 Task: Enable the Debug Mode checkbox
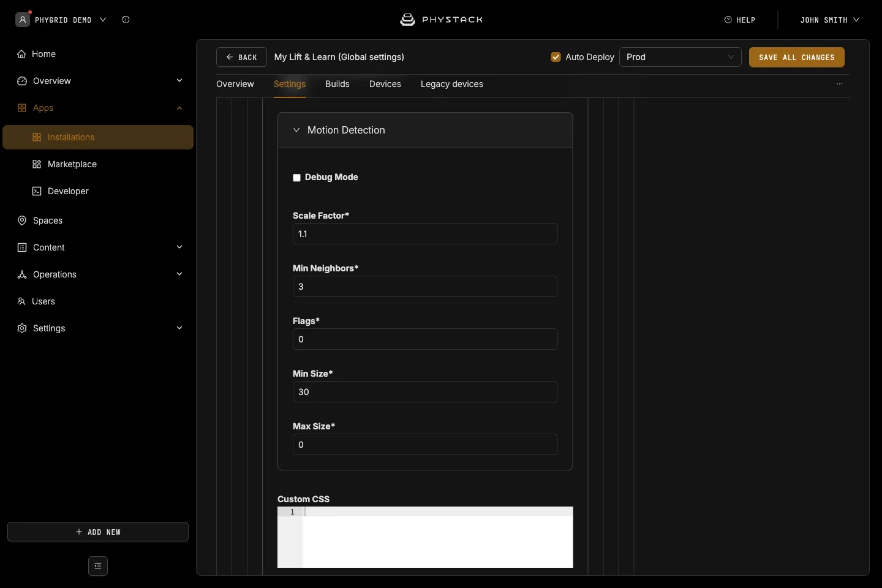point(296,178)
